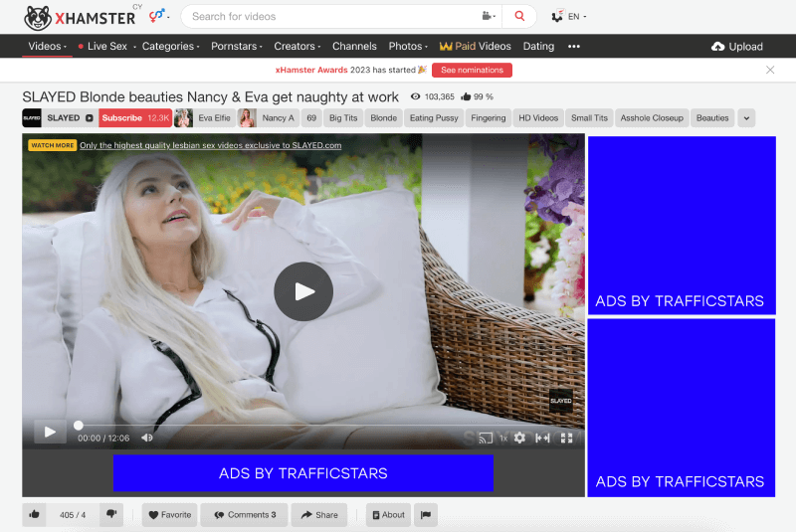This screenshot has width=796, height=532.
Task: Expand the Photos menu
Action: point(408,46)
